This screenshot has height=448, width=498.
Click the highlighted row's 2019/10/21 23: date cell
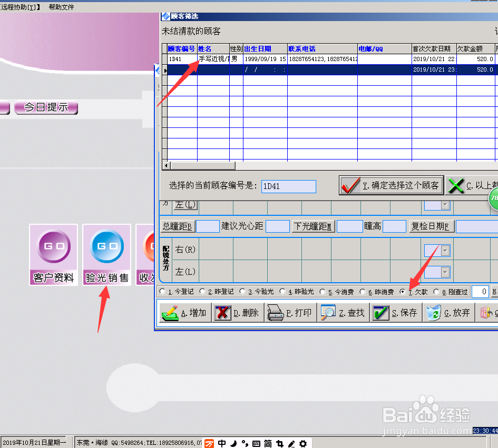click(434, 69)
